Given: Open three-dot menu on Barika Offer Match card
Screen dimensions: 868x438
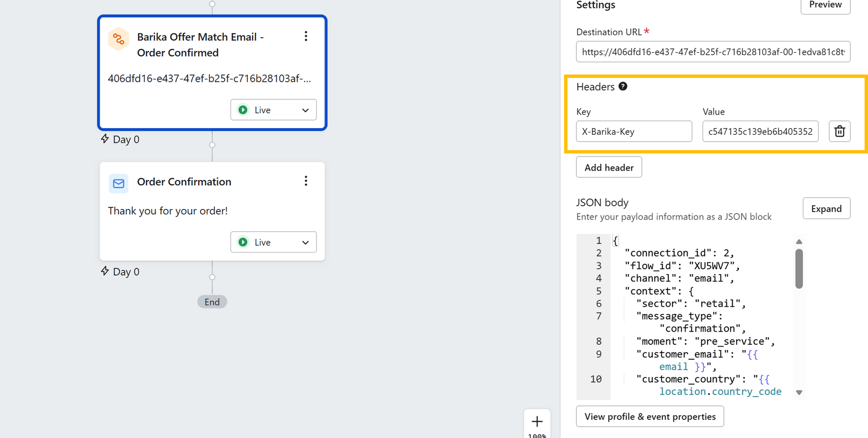Looking at the screenshot, I should tap(306, 36).
